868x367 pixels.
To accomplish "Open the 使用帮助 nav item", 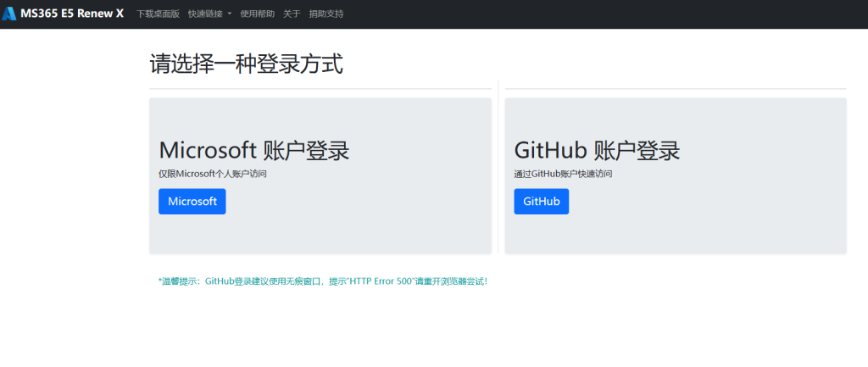I will point(258,14).
